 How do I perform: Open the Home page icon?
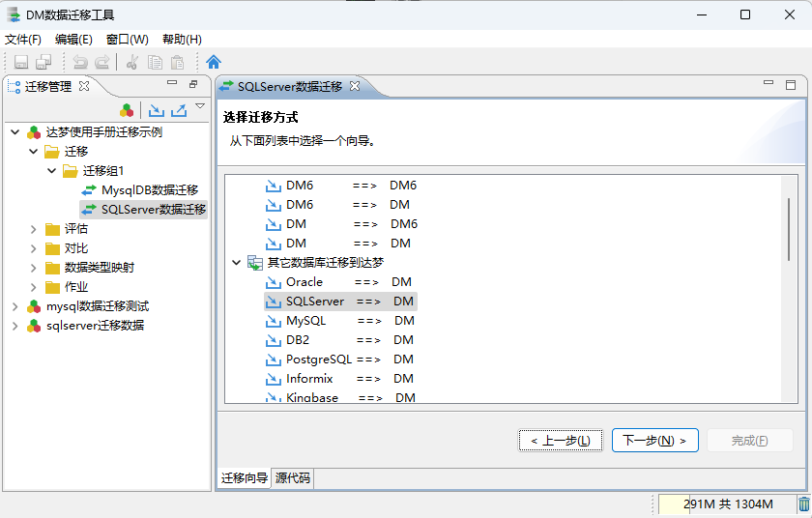(214, 62)
